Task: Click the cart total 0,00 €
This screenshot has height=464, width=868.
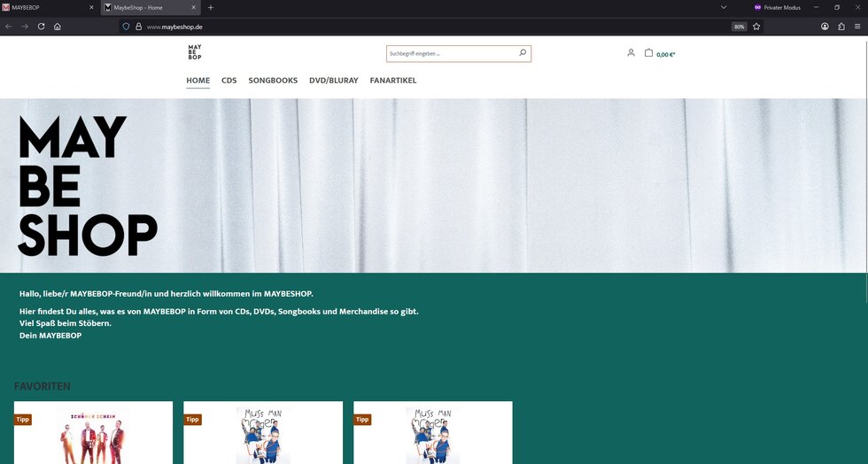Action: pos(666,54)
